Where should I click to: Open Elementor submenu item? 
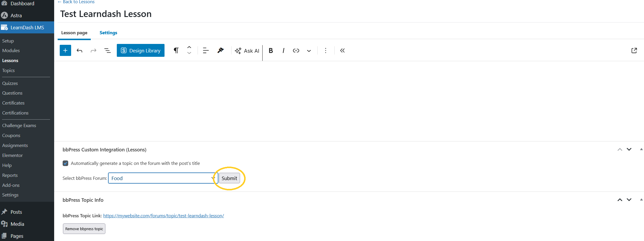click(12, 155)
